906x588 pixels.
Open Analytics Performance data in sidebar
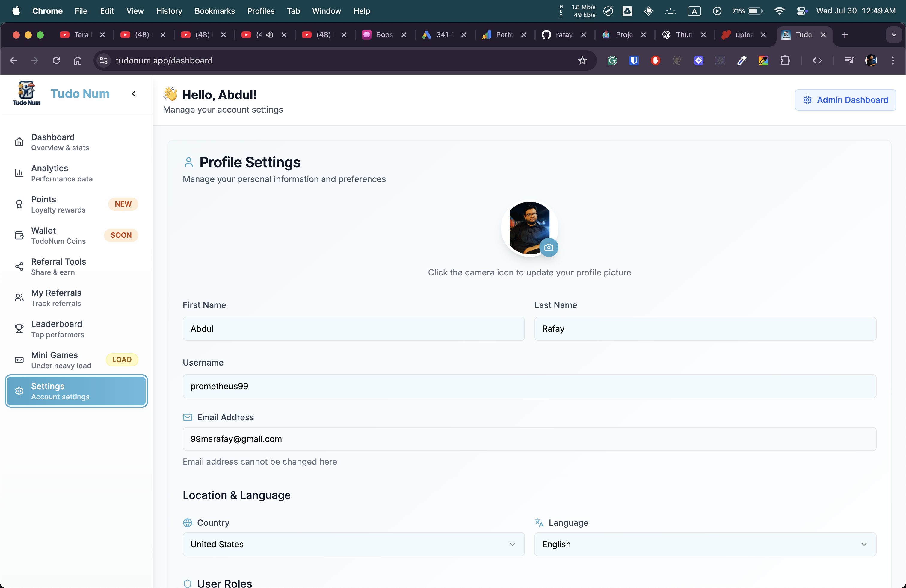[76, 173]
